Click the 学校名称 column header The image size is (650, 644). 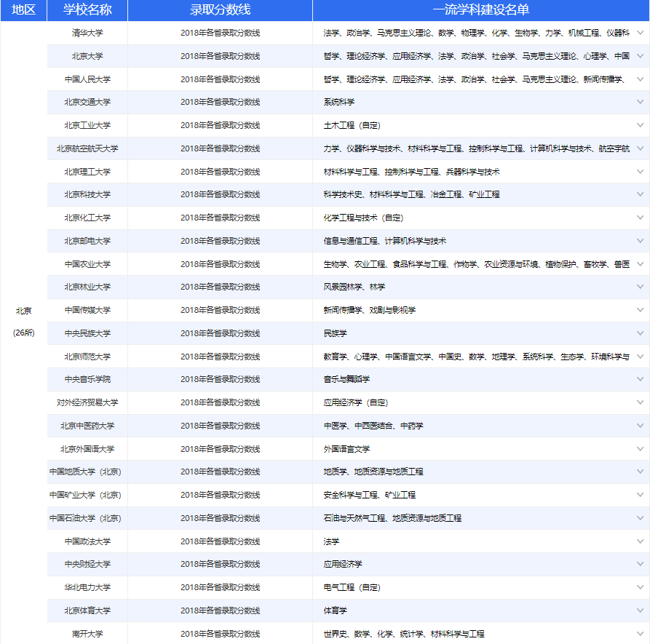click(87, 10)
